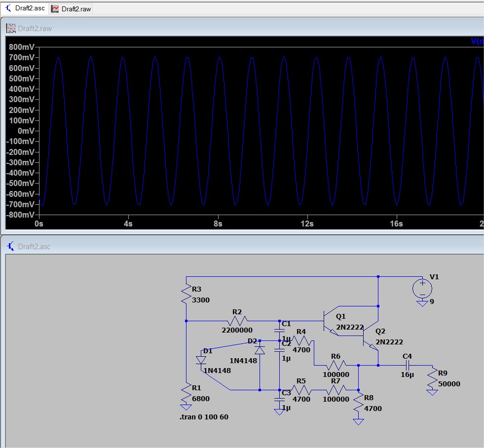
Task: Click the 12s time axis label
Action: click(307, 224)
